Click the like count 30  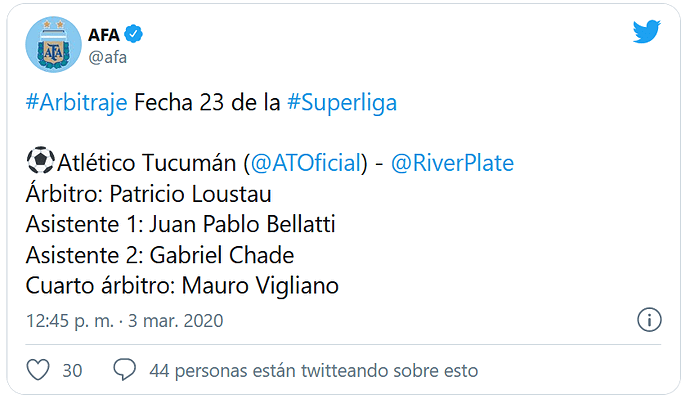(72, 371)
